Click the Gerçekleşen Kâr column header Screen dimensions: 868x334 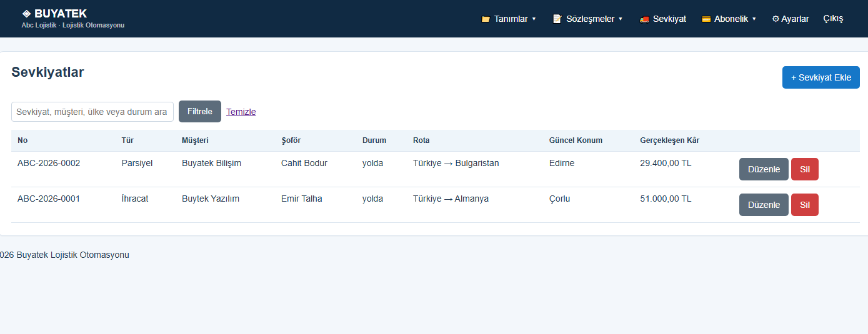click(x=669, y=140)
